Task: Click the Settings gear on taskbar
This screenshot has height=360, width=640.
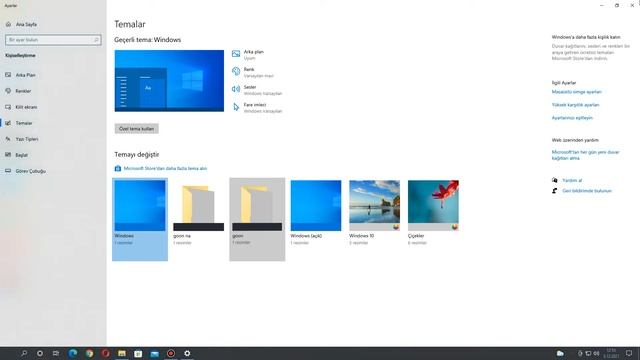Action: 187,353
